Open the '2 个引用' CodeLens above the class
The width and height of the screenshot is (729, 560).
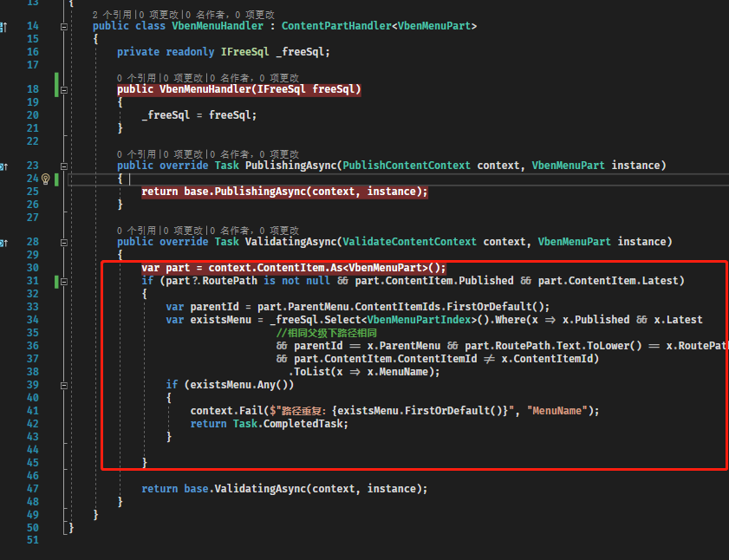coord(112,15)
